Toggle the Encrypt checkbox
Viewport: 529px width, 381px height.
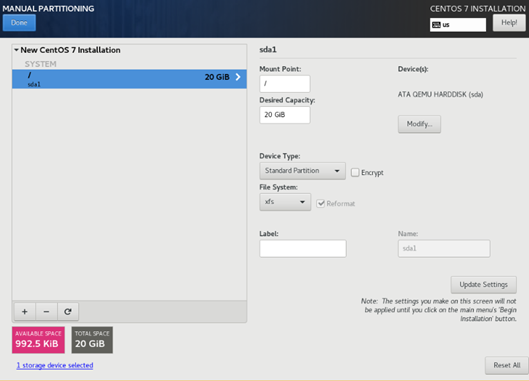pos(355,172)
